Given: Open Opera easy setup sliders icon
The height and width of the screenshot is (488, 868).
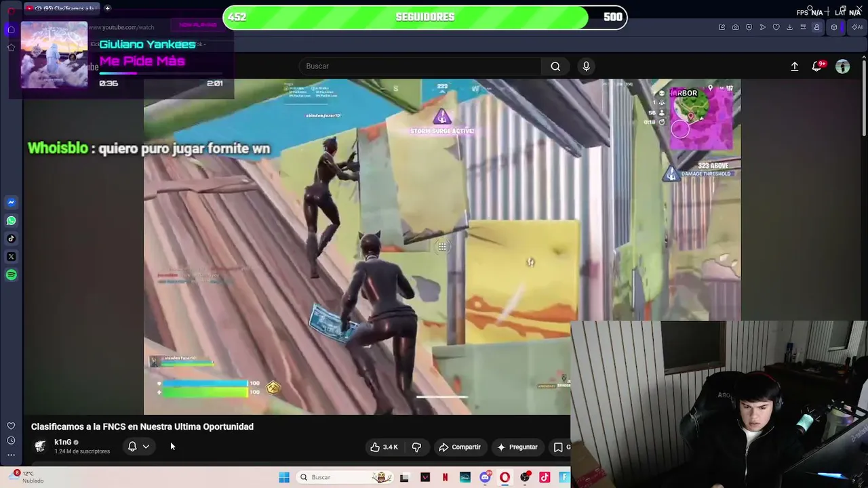Looking at the screenshot, I should coord(803,27).
